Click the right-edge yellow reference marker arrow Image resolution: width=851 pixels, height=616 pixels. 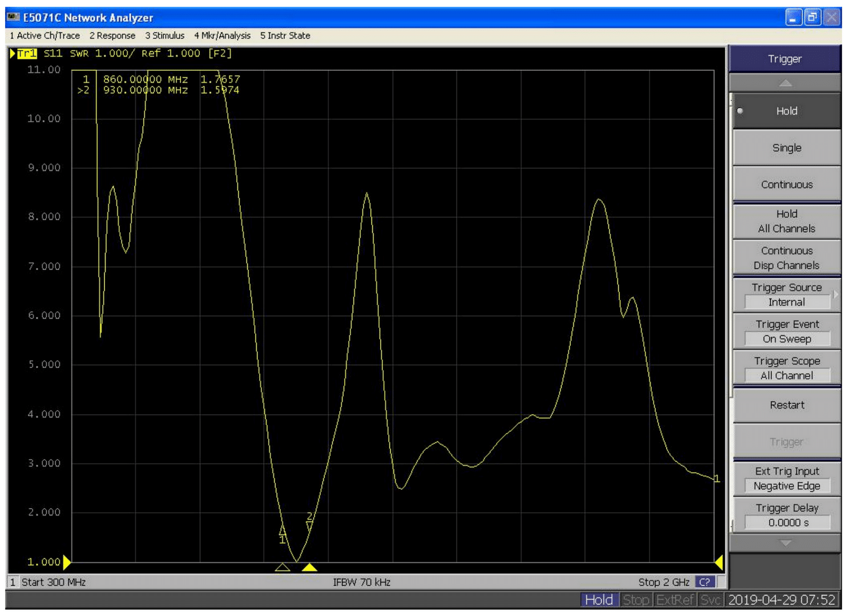(x=719, y=562)
